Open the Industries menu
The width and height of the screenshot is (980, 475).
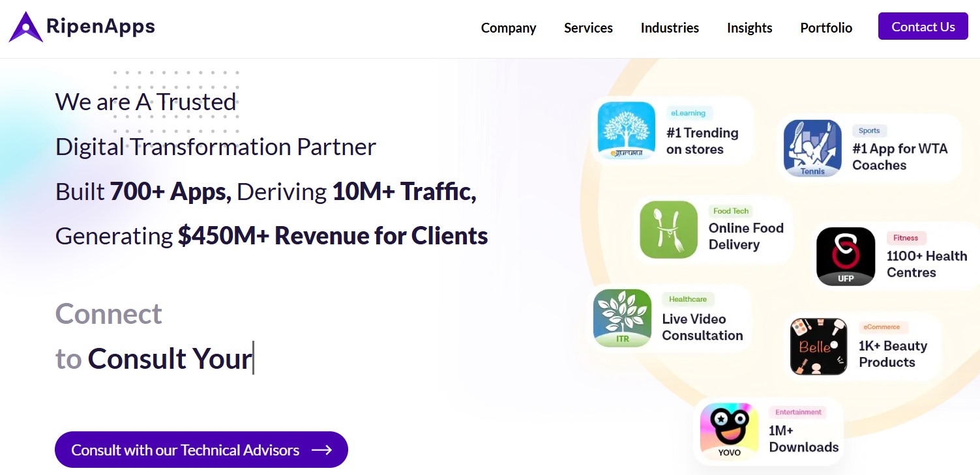[x=669, y=28]
